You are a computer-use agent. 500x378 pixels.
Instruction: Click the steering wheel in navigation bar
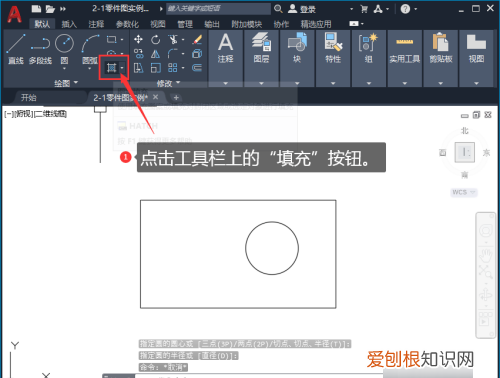(x=486, y=231)
